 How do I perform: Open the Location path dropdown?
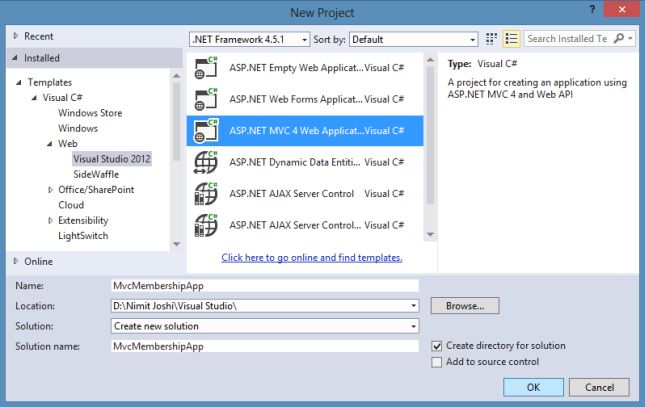click(413, 306)
